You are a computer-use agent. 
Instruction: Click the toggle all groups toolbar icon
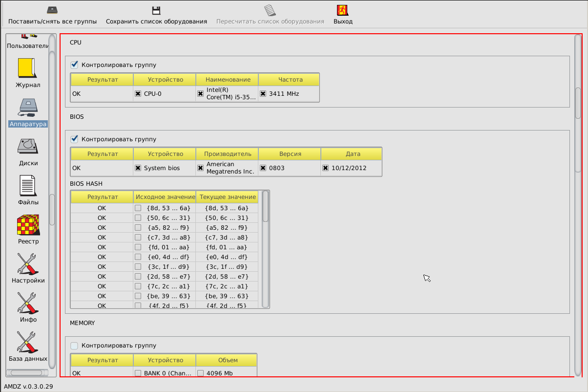coord(52,10)
